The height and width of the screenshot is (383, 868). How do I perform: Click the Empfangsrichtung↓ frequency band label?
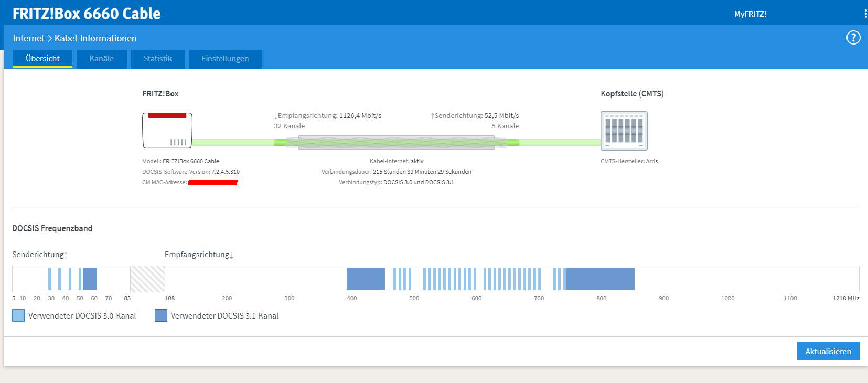click(x=199, y=255)
